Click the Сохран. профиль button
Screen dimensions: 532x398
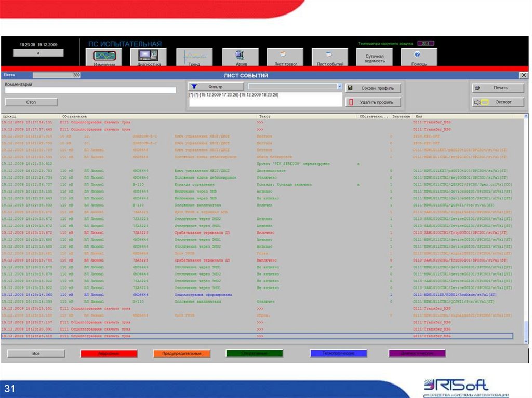(373, 87)
